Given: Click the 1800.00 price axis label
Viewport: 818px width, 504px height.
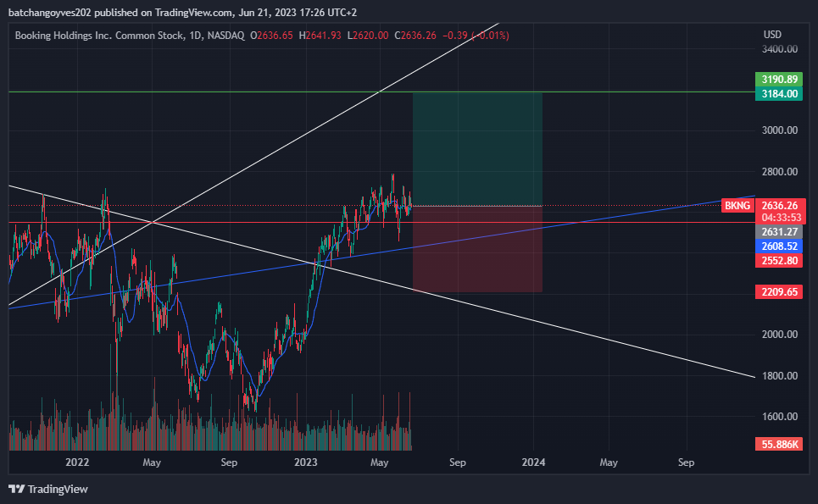Looking at the screenshot, I should [779, 376].
